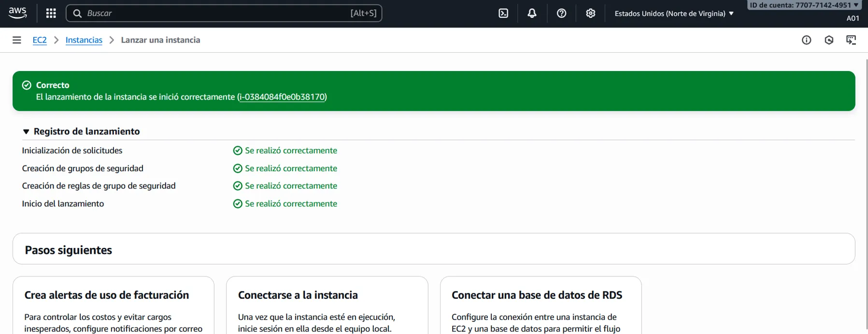Viewport: 868px width, 334px height.
Task: Launch CloudShell from the top bar
Action: tap(503, 13)
